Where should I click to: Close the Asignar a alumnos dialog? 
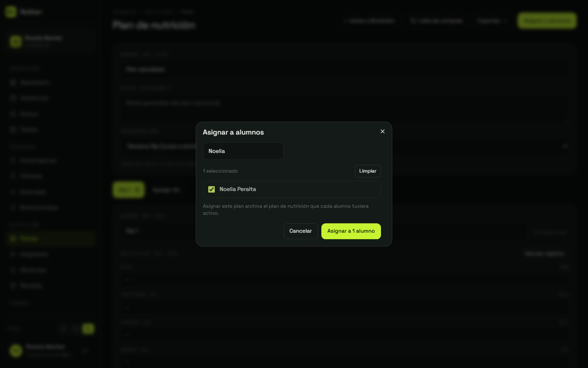pos(383,131)
